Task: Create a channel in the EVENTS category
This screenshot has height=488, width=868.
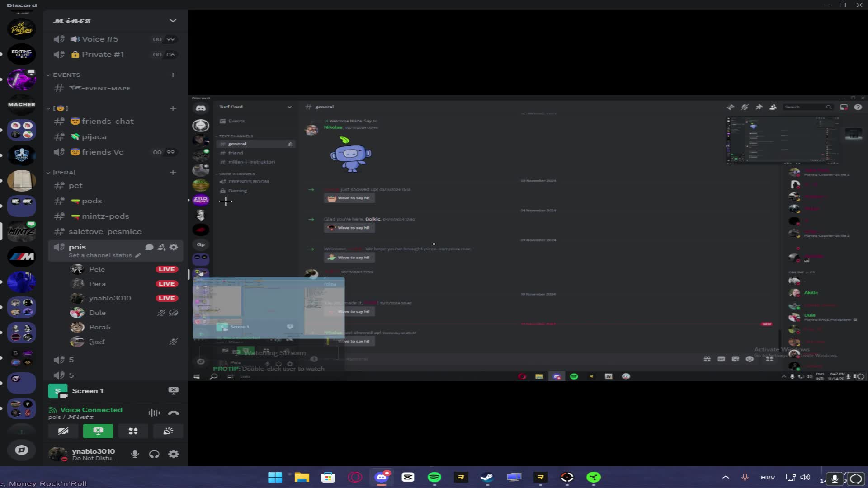Action: [173, 75]
